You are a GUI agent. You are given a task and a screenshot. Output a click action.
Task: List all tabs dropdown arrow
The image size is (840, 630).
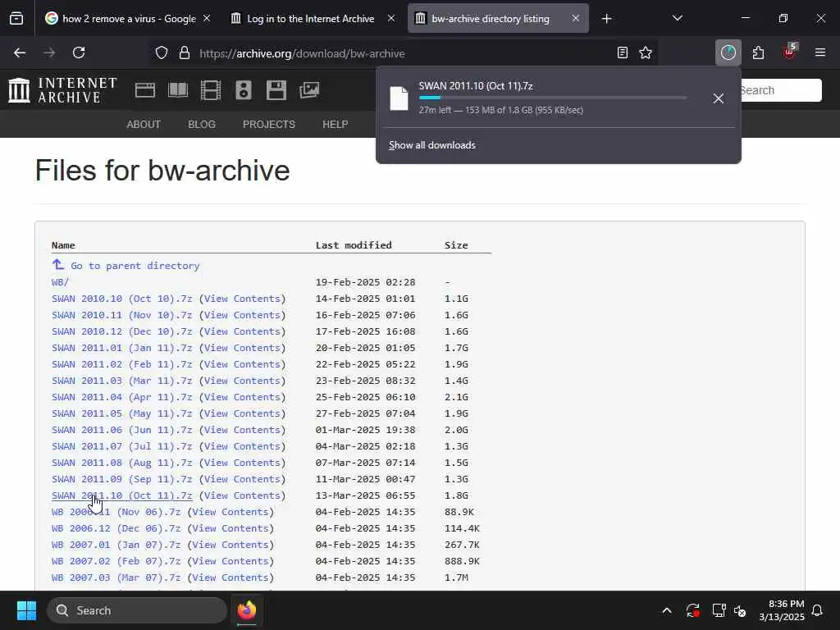[x=677, y=19]
